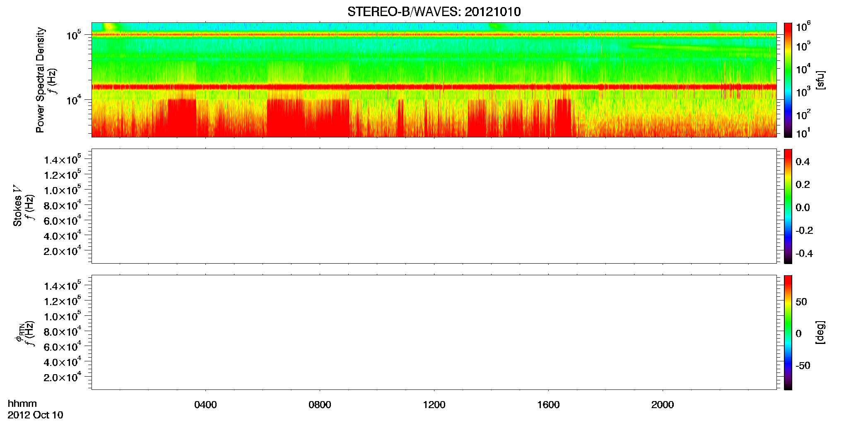
Task: Select the Stokes V color bar
Action: click(x=788, y=206)
